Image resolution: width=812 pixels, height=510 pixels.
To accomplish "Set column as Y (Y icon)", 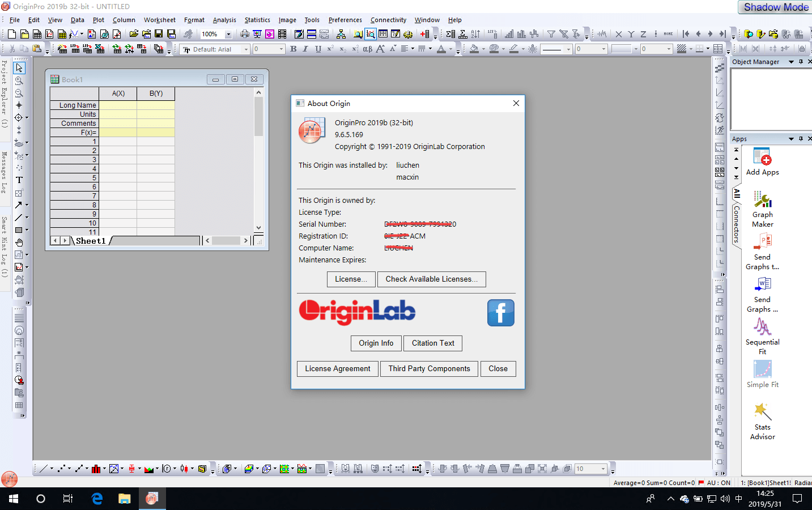I will click(631, 34).
